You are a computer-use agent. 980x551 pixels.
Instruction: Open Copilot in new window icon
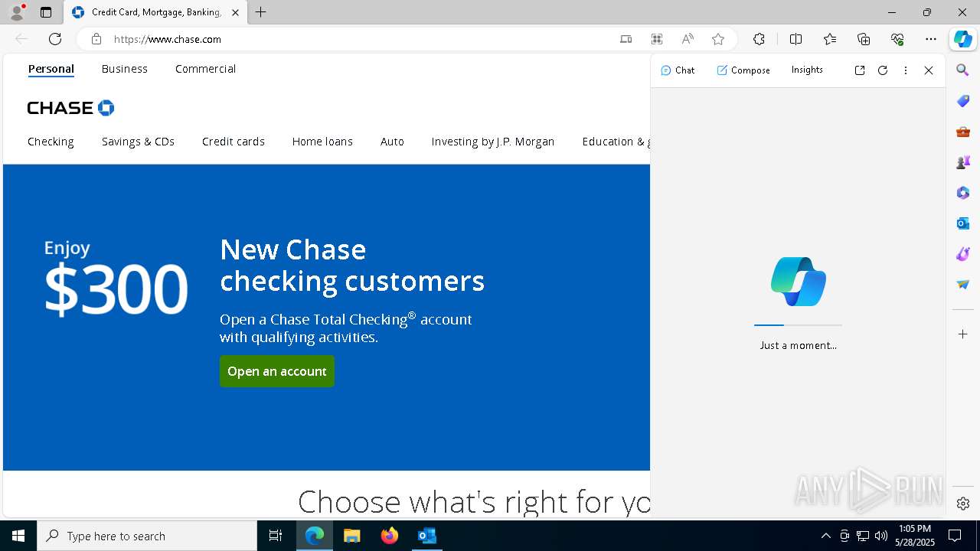point(860,70)
